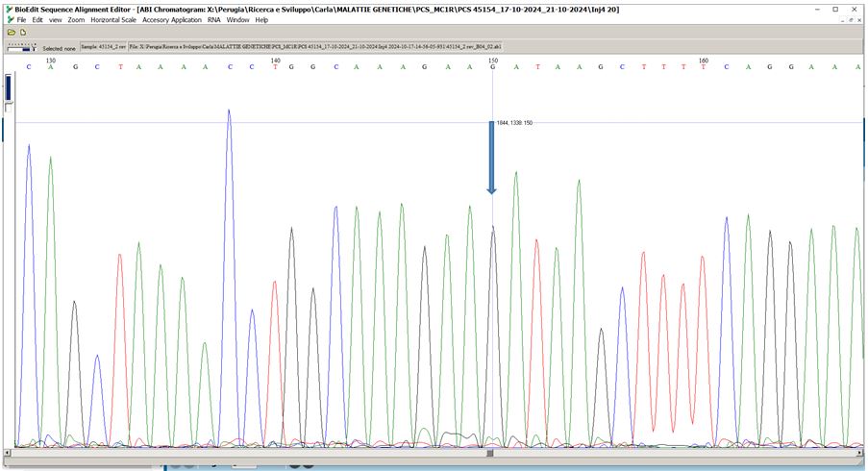Image resolution: width=868 pixels, height=471 pixels.
Task: Open the File menu
Action: [x=21, y=19]
